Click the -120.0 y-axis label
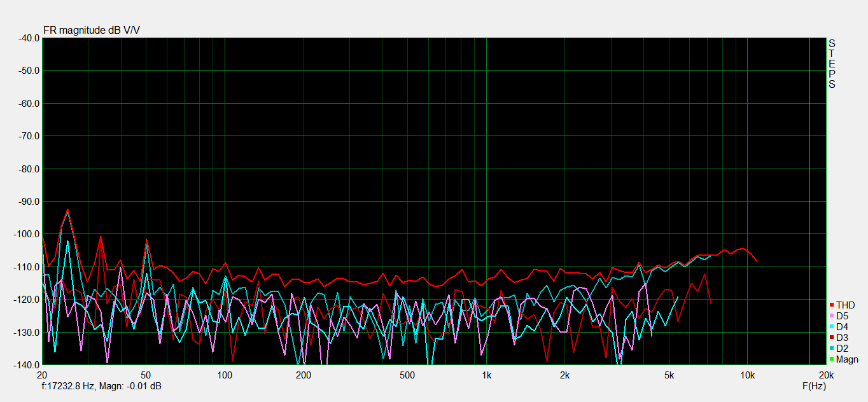Viewport: 868px width, 402px height. [x=26, y=300]
